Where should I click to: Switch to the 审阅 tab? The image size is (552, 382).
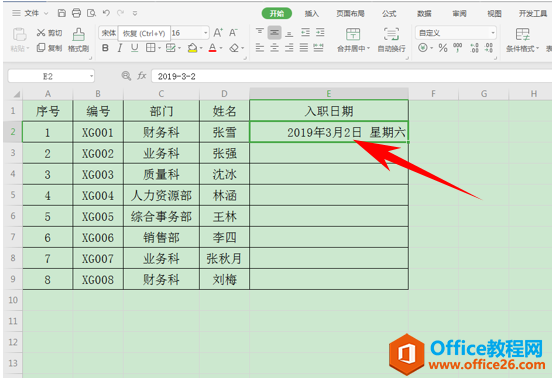(459, 13)
